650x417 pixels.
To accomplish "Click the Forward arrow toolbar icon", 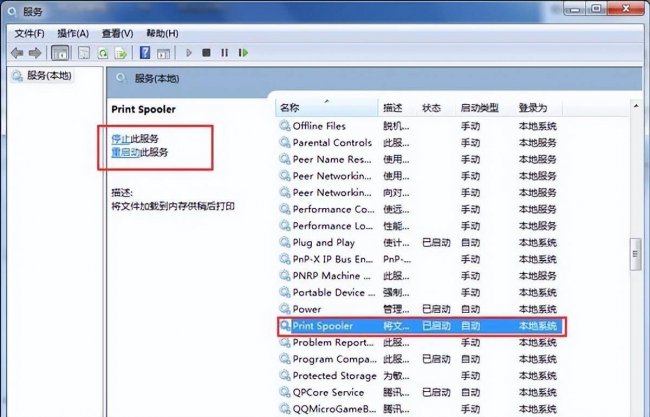I will 35,53.
